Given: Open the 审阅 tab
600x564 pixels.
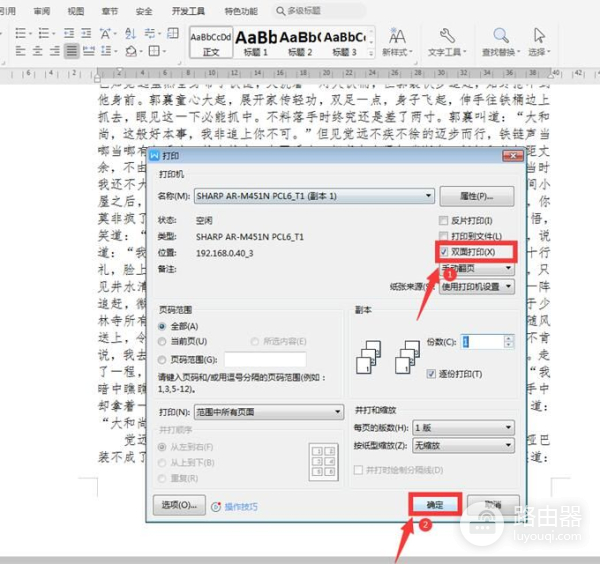Looking at the screenshot, I should [x=42, y=11].
